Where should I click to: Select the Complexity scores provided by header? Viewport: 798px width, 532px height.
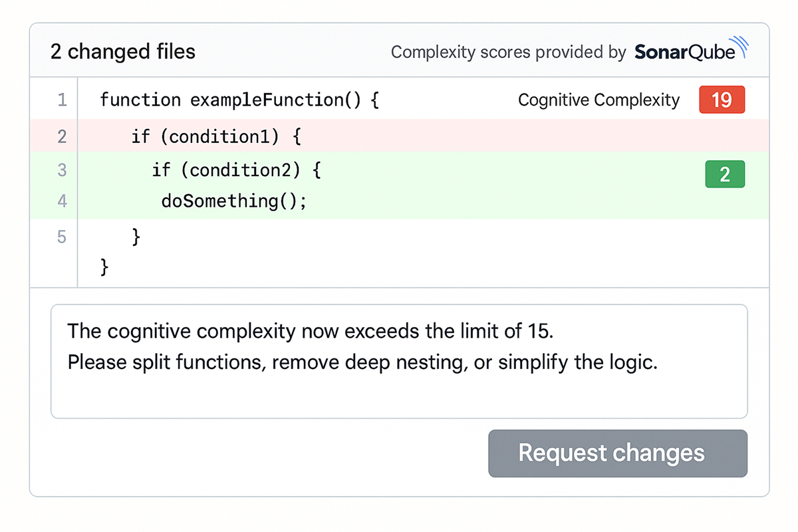coord(508,51)
